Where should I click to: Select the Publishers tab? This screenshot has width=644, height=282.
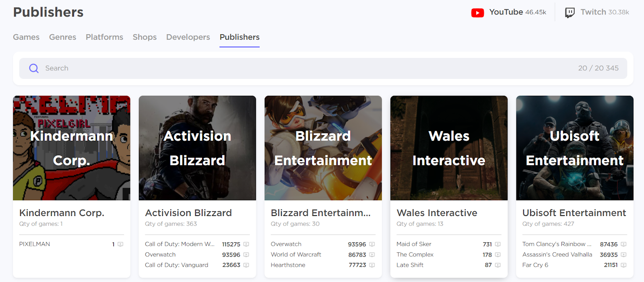(x=239, y=37)
